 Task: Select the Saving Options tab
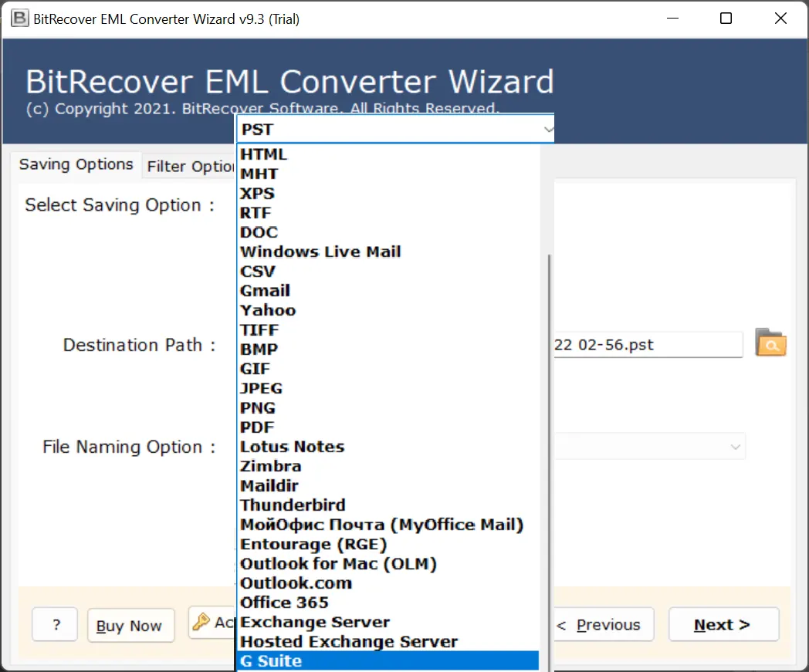[75, 164]
